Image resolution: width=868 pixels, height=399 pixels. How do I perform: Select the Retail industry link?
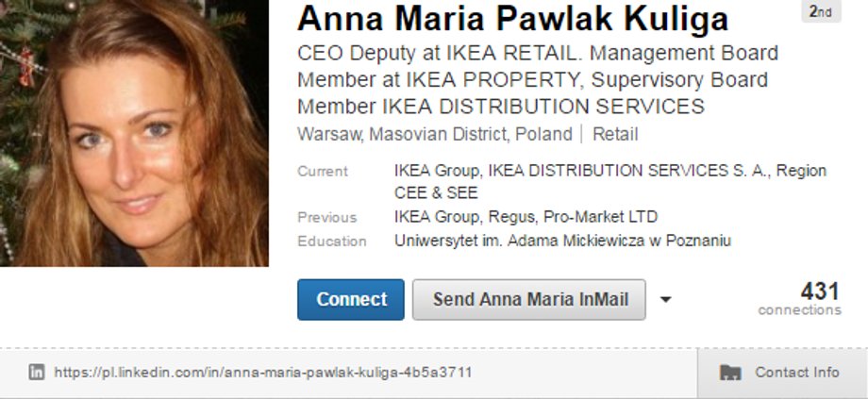click(x=615, y=135)
